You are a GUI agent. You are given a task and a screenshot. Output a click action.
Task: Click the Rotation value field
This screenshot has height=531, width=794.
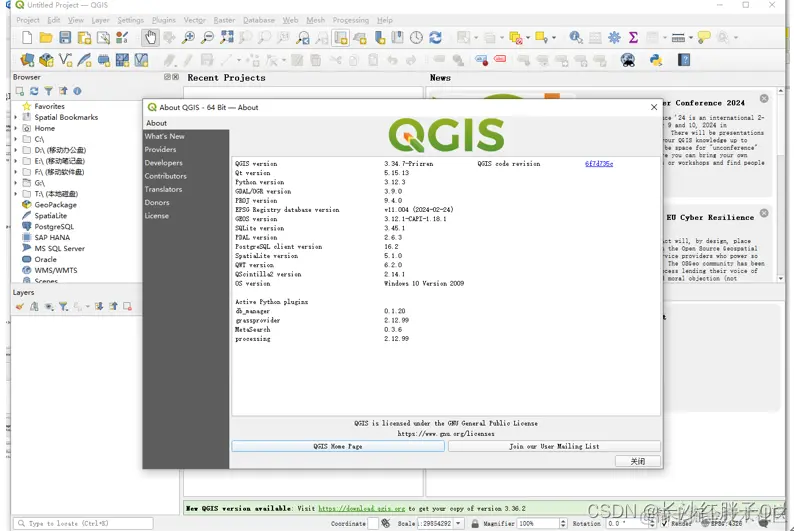pos(627,523)
